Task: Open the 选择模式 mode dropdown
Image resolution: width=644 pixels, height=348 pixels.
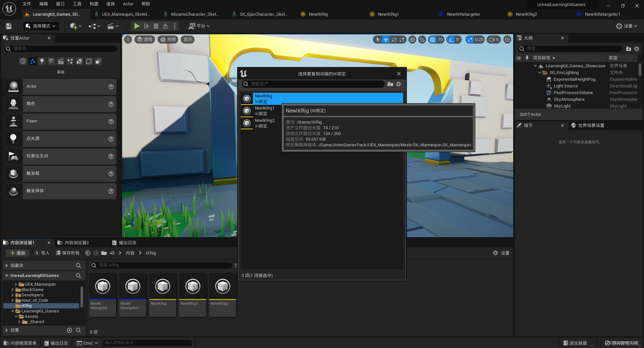Action: [41, 26]
